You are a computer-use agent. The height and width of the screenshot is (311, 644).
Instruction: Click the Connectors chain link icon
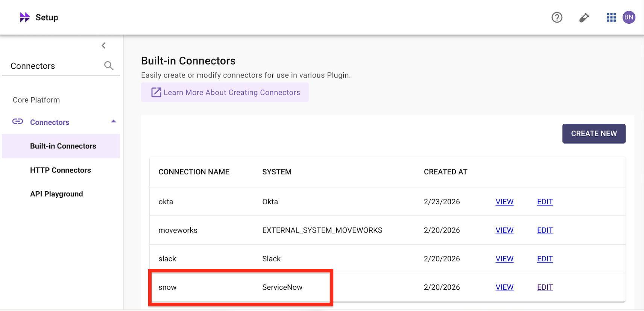point(18,121)
